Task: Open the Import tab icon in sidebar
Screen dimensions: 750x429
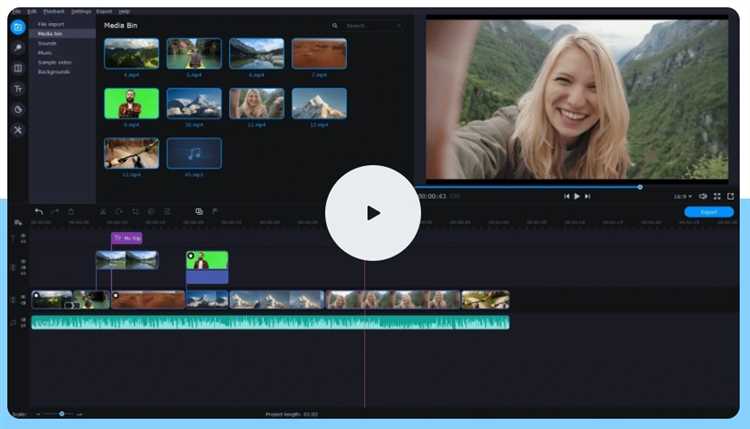Action: [18, 27]
